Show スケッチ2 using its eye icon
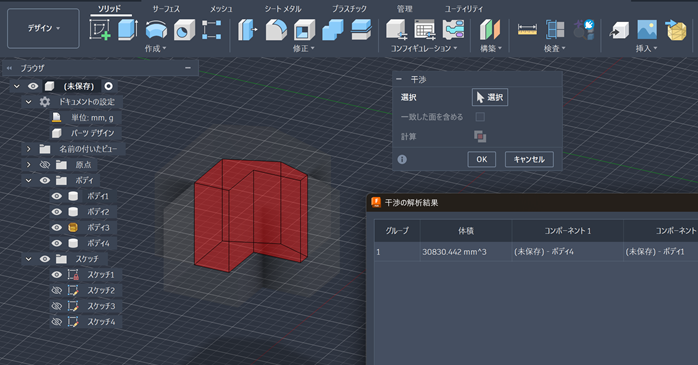Screen dimensions: 698x365 [x=57, y=290]
